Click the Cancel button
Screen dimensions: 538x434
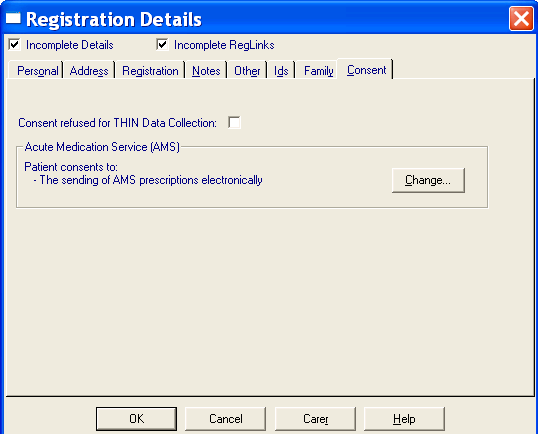(x=226, y=419)
